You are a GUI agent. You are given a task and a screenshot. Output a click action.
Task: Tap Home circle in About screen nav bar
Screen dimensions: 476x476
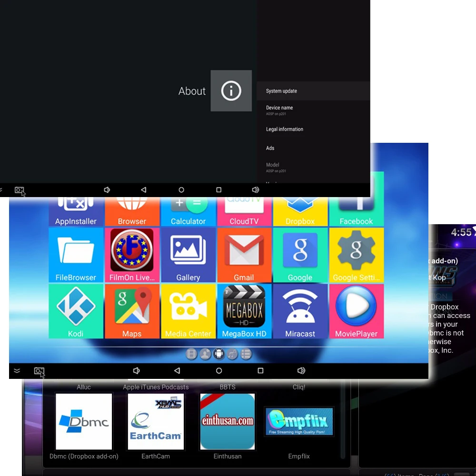click(181, 190)
